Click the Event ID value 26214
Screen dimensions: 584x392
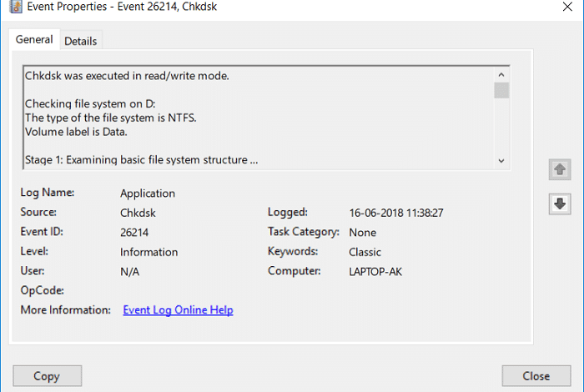click(x=134, y=233)
